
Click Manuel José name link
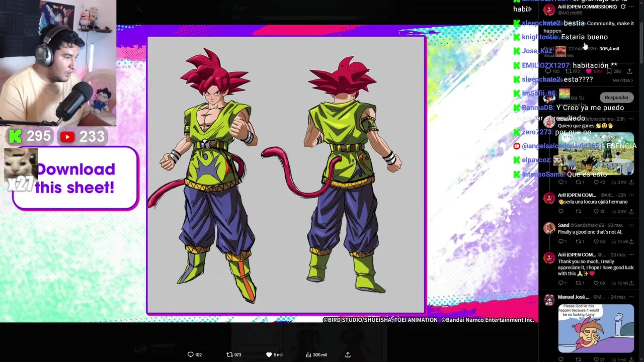point(573,297)
